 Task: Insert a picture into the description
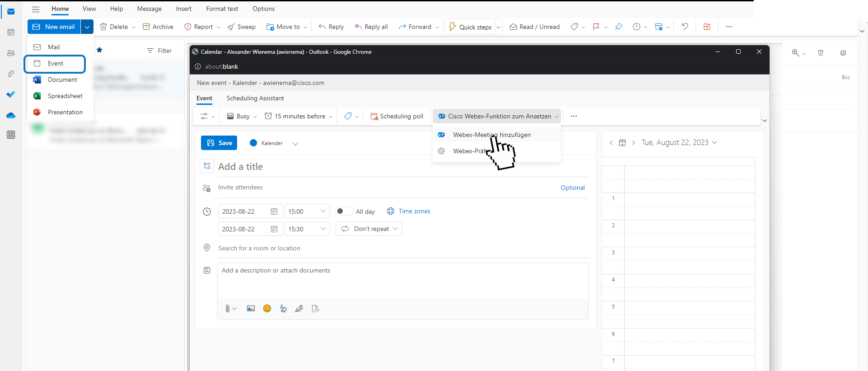pyautogui.click(x=251, y=309)
